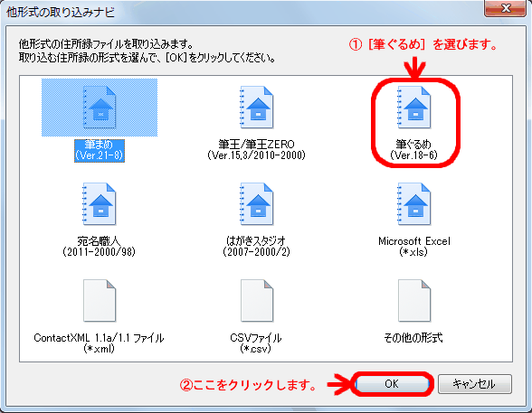The image size is (532, 413).
Task: Click the 筆ぐるめ (Ver.18-6) label text
Action: pyautogui.click(x=414, y=150)
